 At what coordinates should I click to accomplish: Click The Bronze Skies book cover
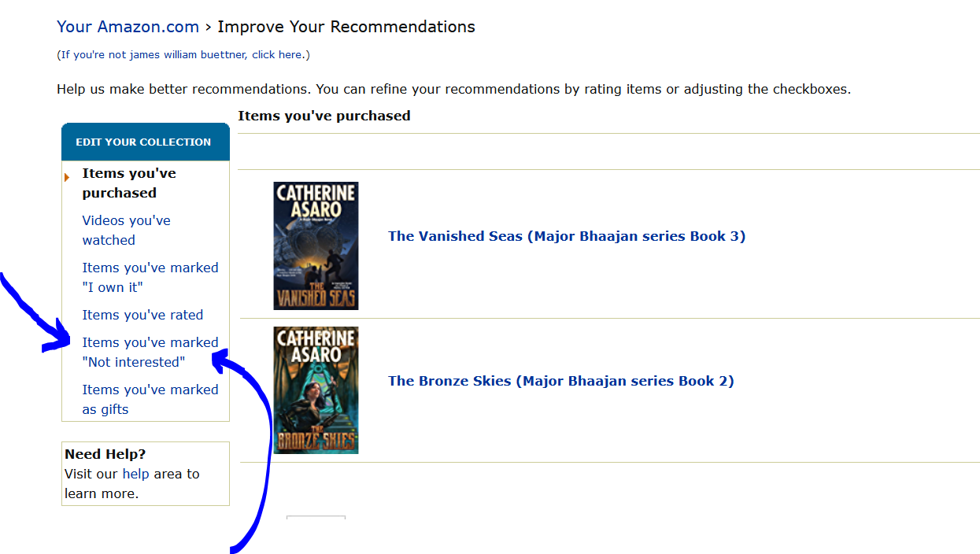point(316,390)
